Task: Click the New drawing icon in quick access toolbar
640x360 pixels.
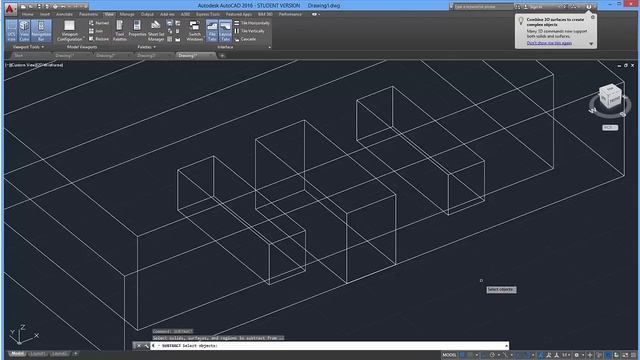Action: click(x=24, y=7)
